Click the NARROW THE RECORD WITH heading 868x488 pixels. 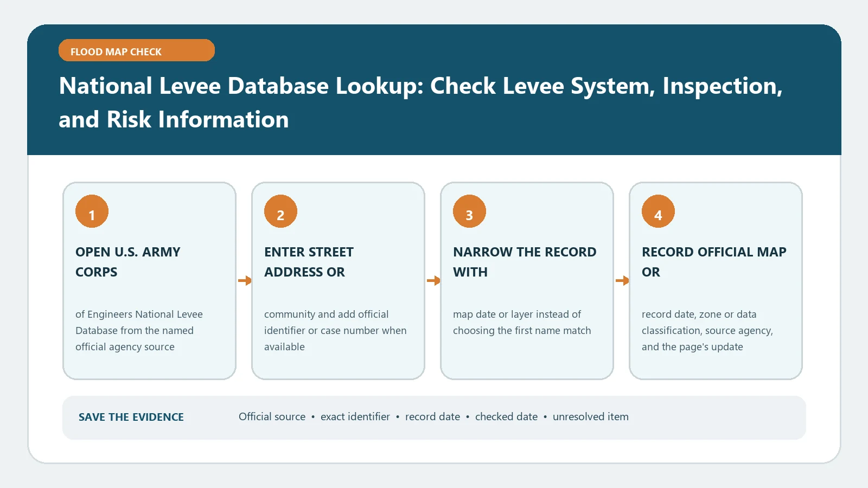pyautogui.click(x=525, y=262)
